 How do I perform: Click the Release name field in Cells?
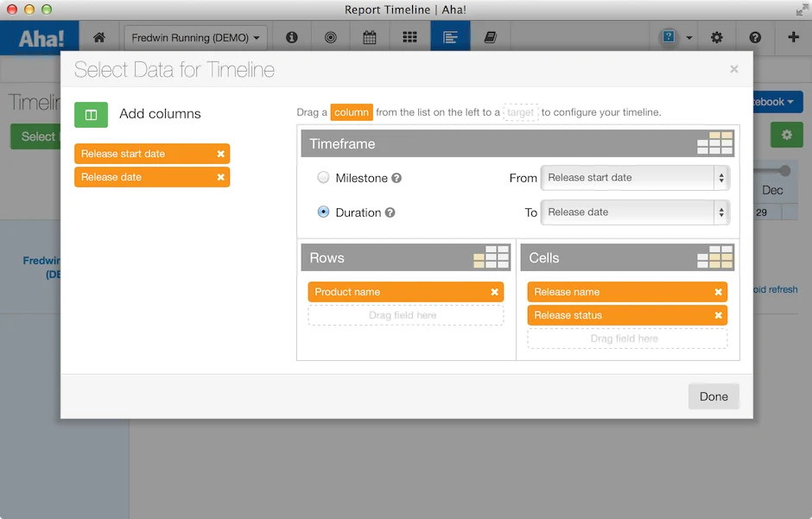coord(627,292)
